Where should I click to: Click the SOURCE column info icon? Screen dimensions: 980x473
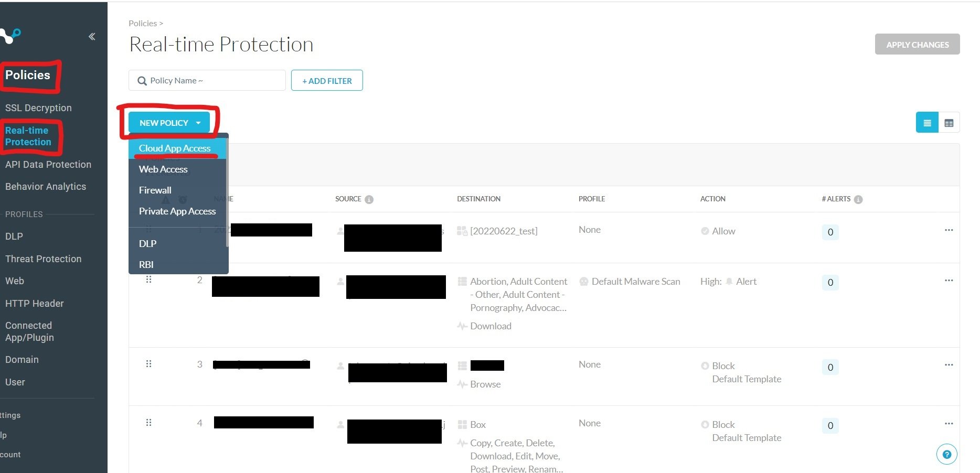point(369,199)
